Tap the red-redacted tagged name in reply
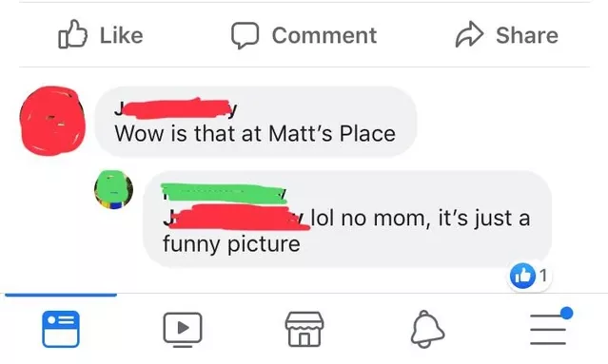 237,218
